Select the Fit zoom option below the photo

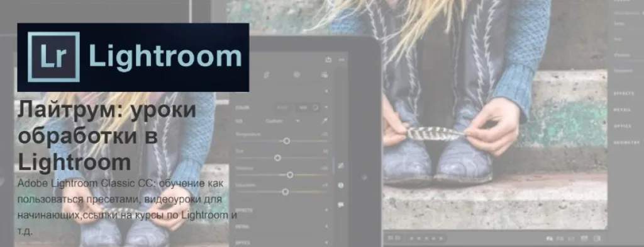[550, 239]
